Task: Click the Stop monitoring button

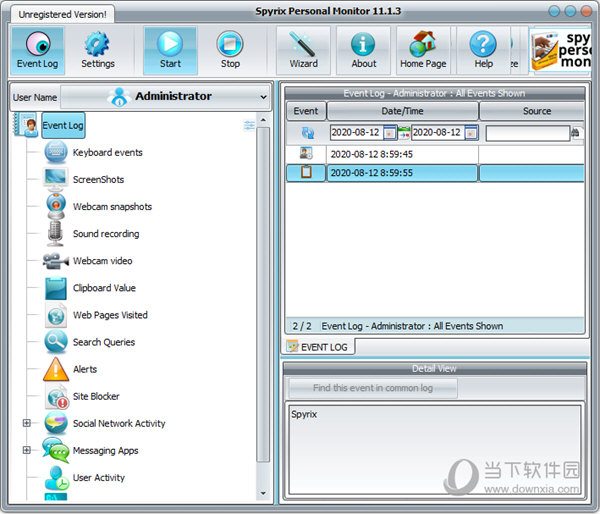Action: (x=230, y=50)
